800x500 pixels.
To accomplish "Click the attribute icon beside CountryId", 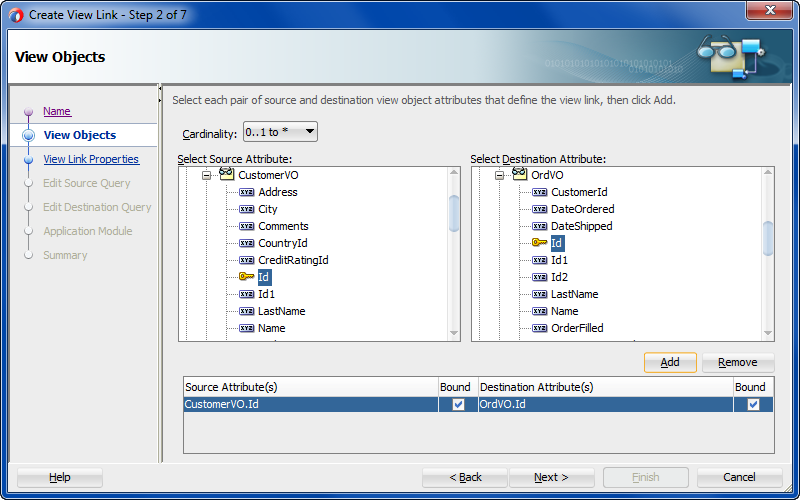I will (x=246, y=243).
